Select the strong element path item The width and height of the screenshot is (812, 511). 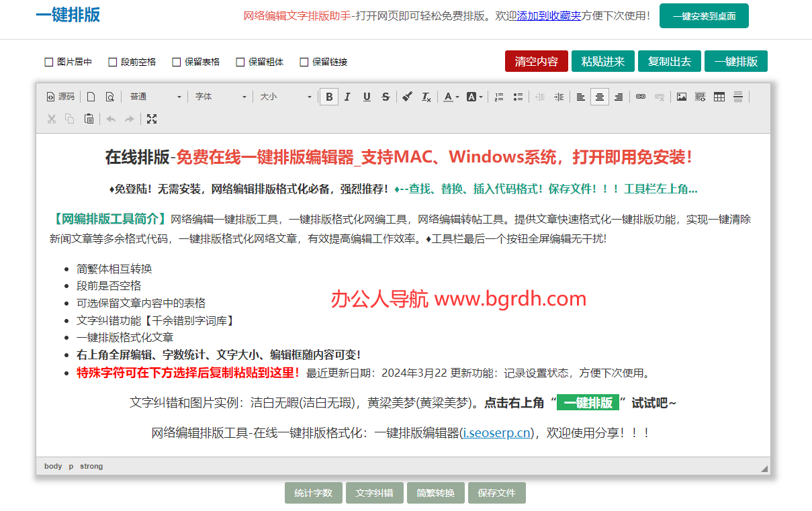point(91,466)
